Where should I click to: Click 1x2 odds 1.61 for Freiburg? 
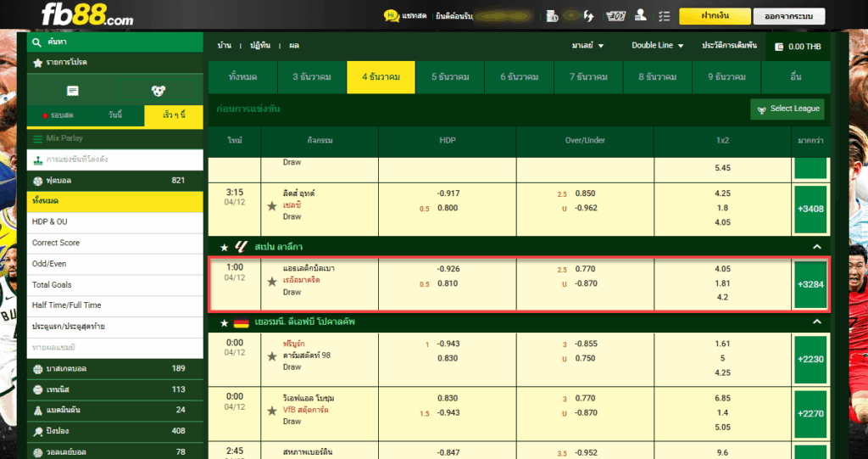tap(722, 344)
